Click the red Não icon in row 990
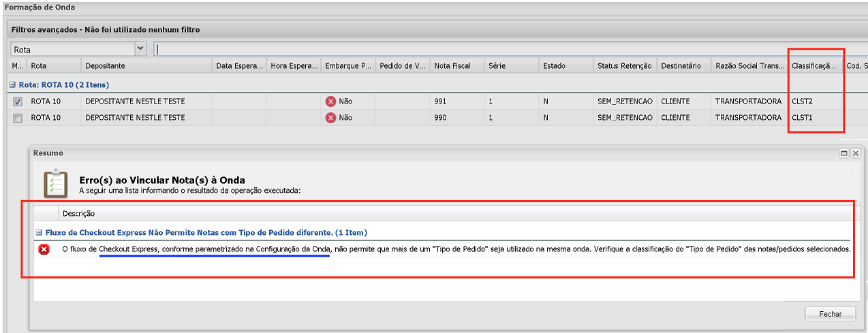 (331, 118)
